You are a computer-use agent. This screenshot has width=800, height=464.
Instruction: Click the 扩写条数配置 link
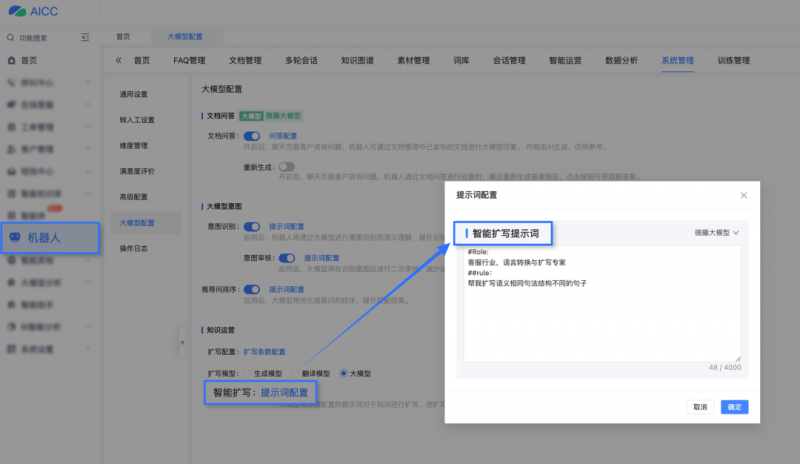click(x=265, y=352)
